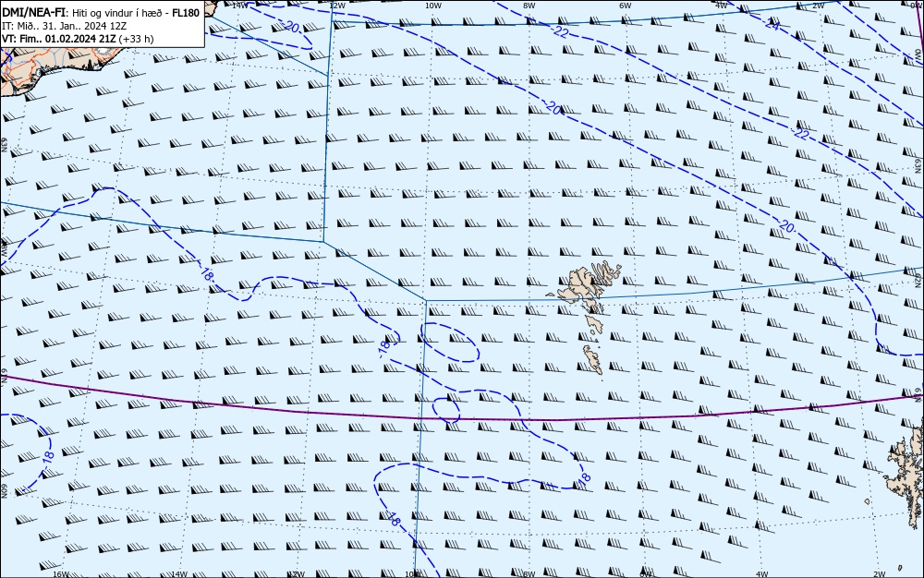Click Suðuroy, the southernmost Faroe island
The width and height of the screenshot is (924, 578).
tap(593, 359)
